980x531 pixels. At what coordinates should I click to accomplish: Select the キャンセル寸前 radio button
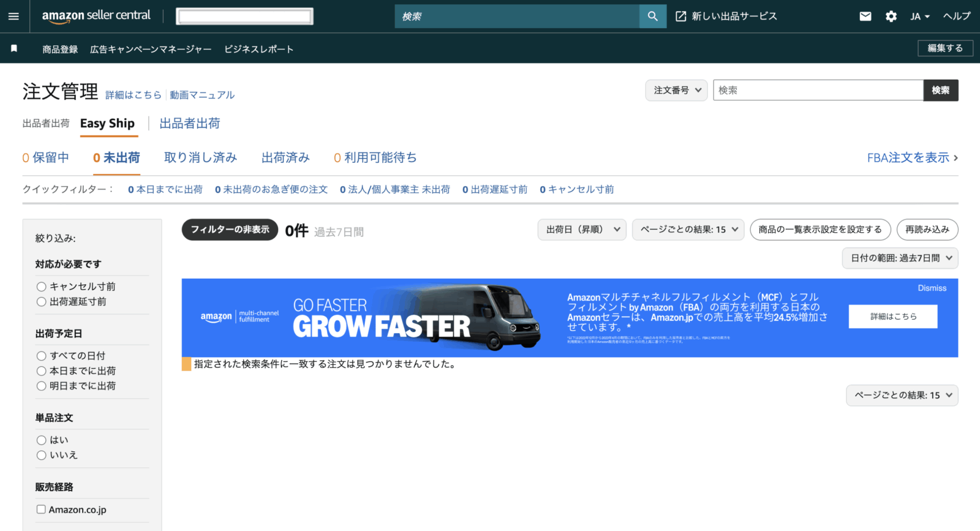[x=42, y=287]
